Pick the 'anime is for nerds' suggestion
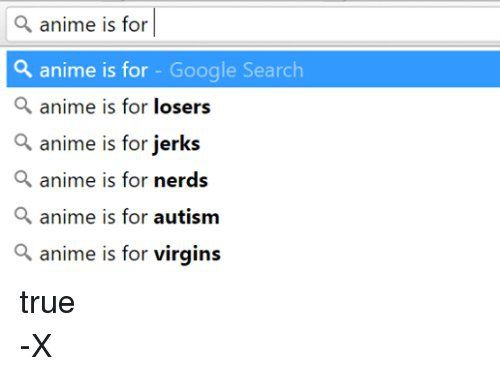 253,180
